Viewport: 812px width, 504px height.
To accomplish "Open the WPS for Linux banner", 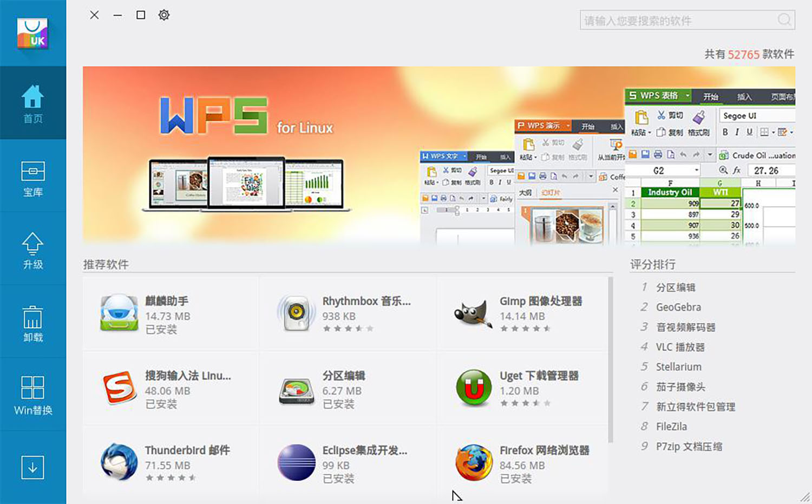I will point(439,156).
